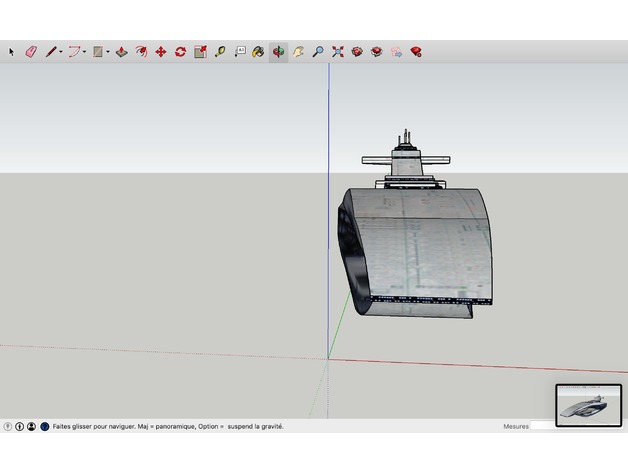Select the Pan hand tool

298,51
